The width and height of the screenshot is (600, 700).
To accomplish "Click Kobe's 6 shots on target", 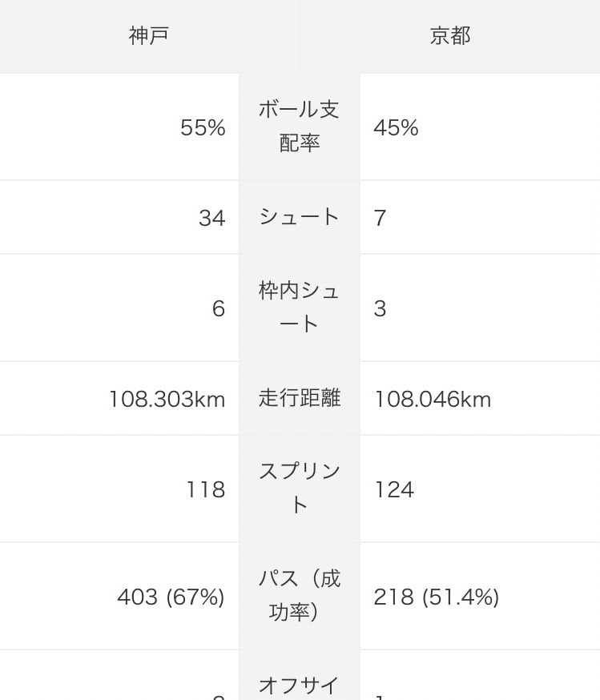I will click(218, 308).
